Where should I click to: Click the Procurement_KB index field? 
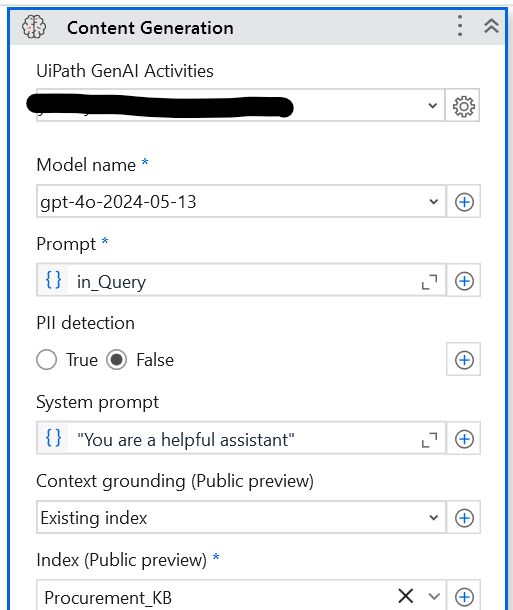241,596
